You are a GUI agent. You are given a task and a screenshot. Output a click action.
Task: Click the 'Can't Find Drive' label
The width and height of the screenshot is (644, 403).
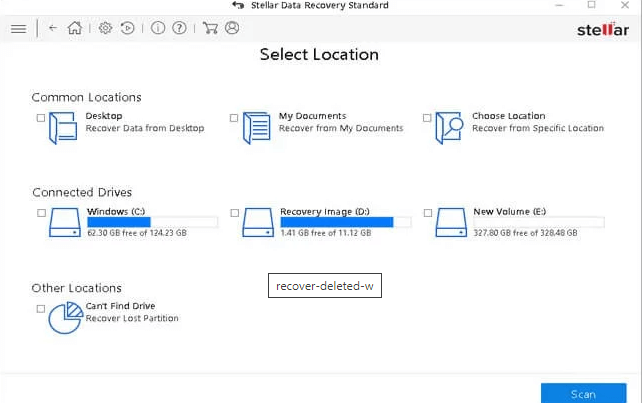coord(120,306)
